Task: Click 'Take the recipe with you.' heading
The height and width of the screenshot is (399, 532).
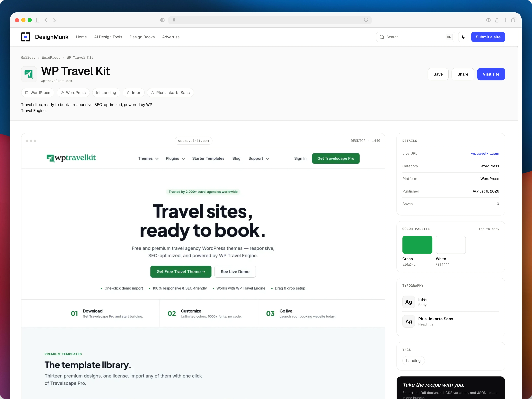Action: [433, 385]
